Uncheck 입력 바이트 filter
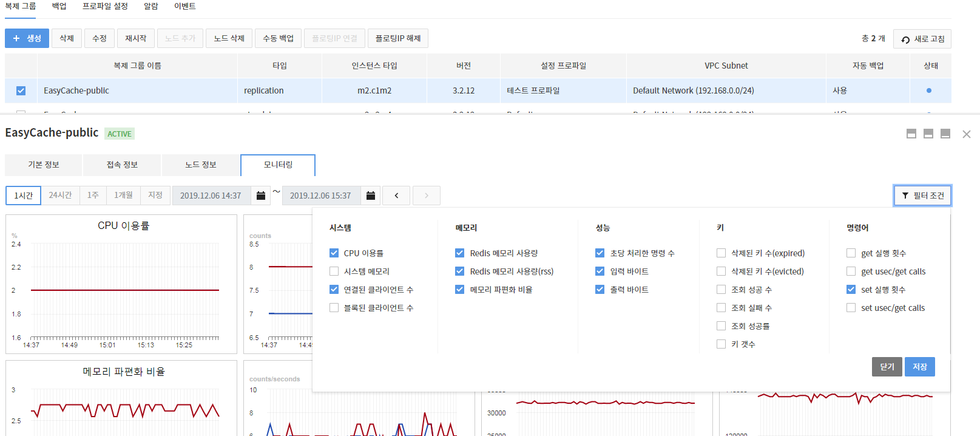Viewport: 980px width, 436px height. [x=600, y=271]
